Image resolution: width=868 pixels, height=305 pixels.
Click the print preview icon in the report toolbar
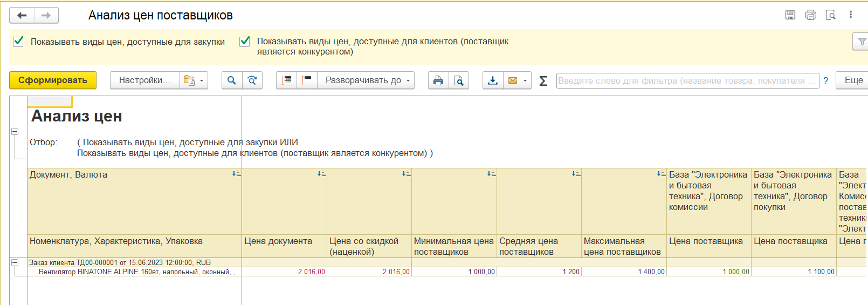coord(459,80)
